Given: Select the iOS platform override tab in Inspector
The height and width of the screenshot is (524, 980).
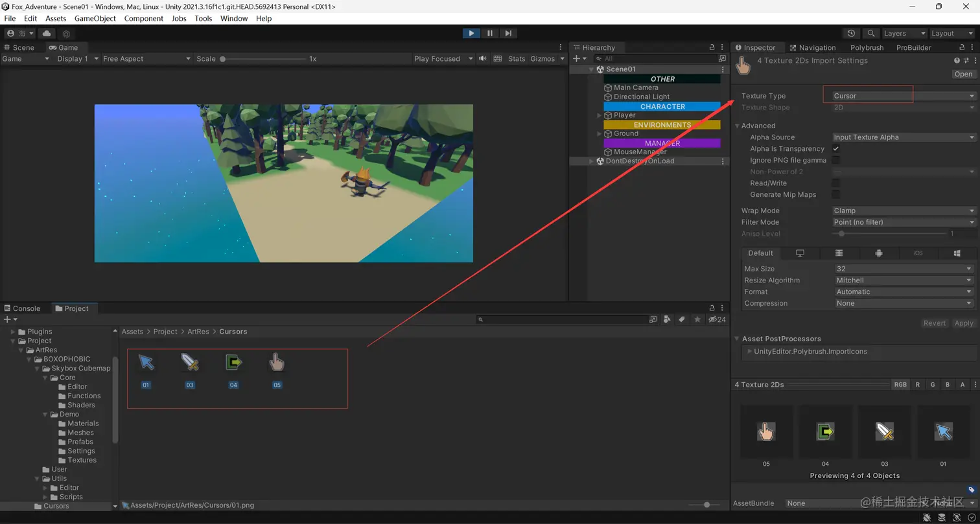Looking at the screenshot, I should (x=918, y=253).
